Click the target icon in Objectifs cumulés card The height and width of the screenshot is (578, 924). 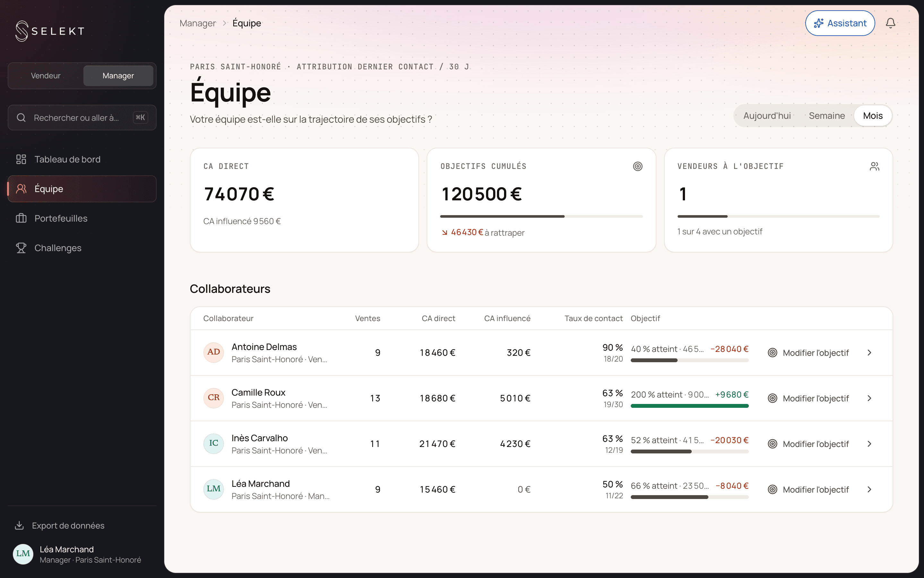click(637, 166)
